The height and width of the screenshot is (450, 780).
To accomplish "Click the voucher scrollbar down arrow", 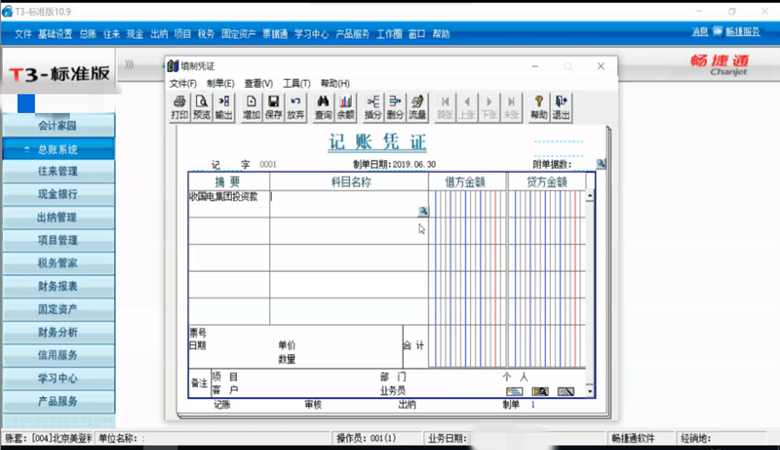I will [x=590, y=392].
